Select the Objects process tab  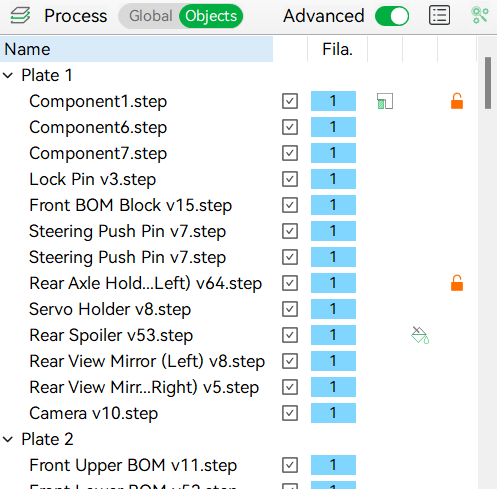(x=211, y=16)
